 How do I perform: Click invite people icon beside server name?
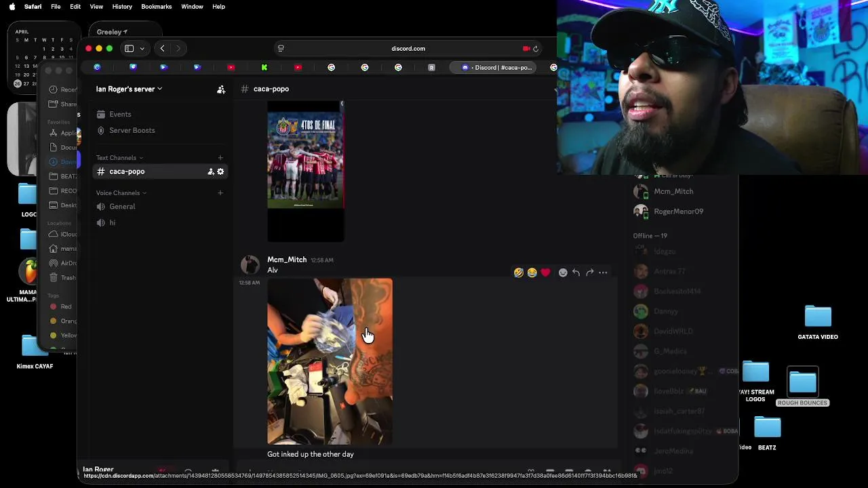[221, 89]
